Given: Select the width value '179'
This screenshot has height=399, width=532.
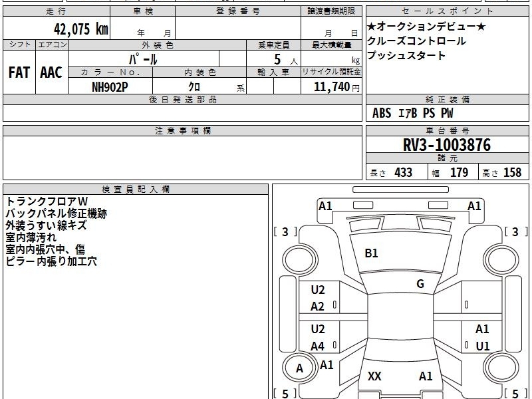Looking at the screenshot, I should (459, 172).
